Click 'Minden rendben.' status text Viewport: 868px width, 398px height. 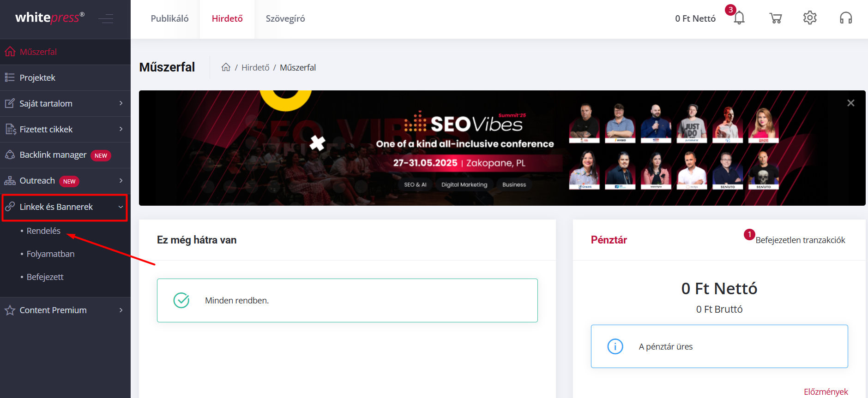tap(237, 300)
